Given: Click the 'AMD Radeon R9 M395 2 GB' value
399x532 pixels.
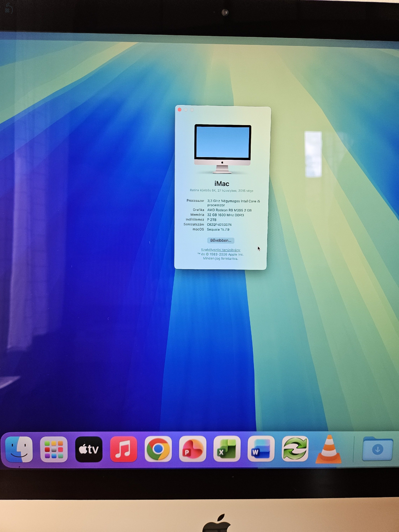Looking at the screenshot, I should [x=229, y=210].
